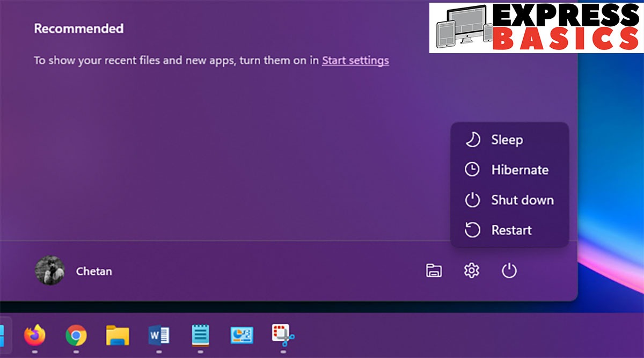
Task: Click the File Explorer icon beside Settings
Action: 434,271
